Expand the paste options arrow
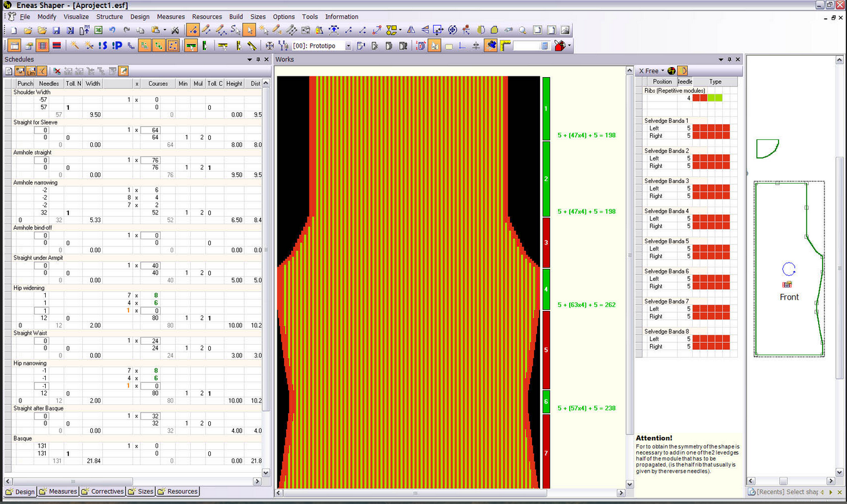Screen dimensions: 847x504 (x=165, y=30)
